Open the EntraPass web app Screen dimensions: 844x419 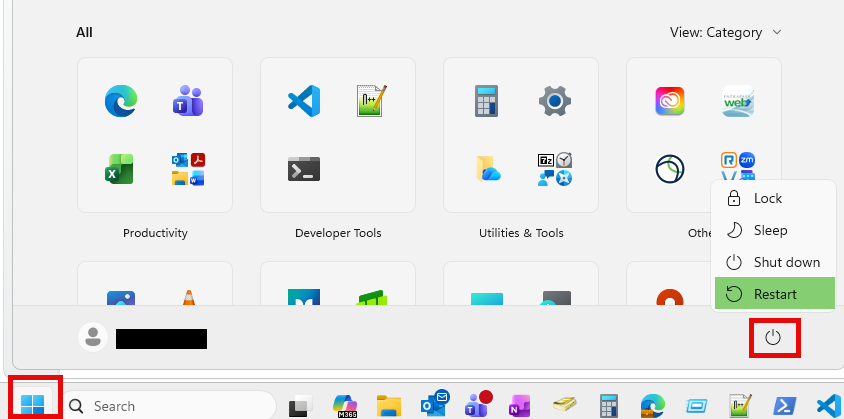(x=738, y=101)
